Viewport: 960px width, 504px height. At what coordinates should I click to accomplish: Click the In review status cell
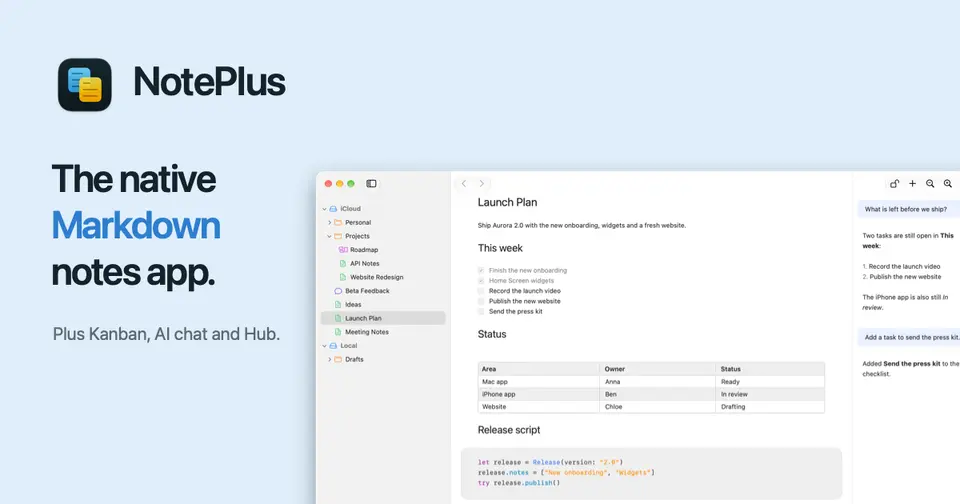pyautogui.click(x=770, y=394)
